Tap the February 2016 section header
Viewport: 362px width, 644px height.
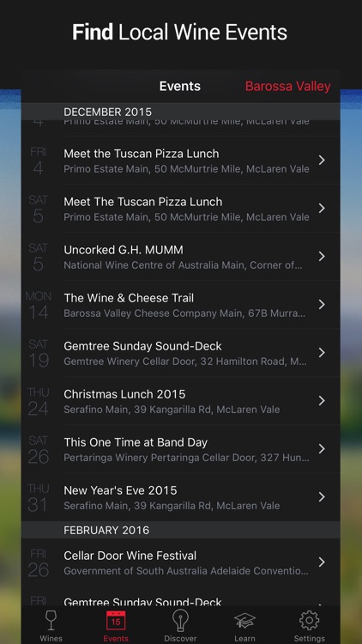pos(181,530)
